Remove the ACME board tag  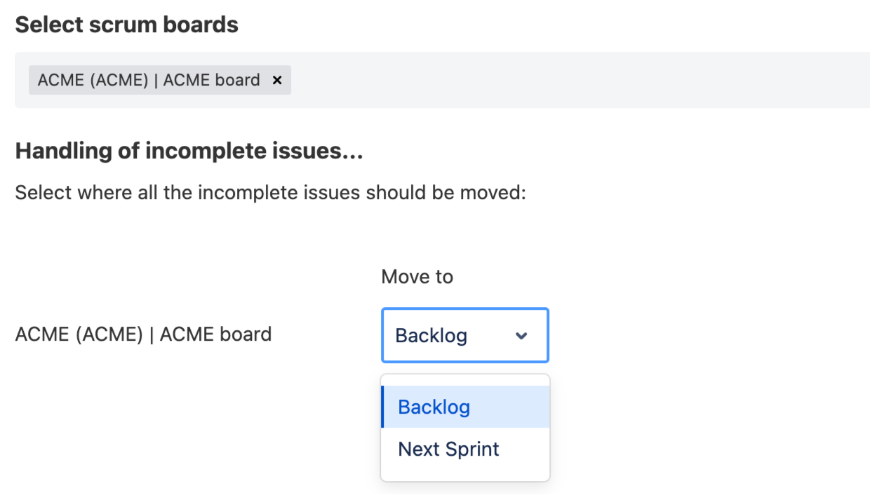coord(277,80)
